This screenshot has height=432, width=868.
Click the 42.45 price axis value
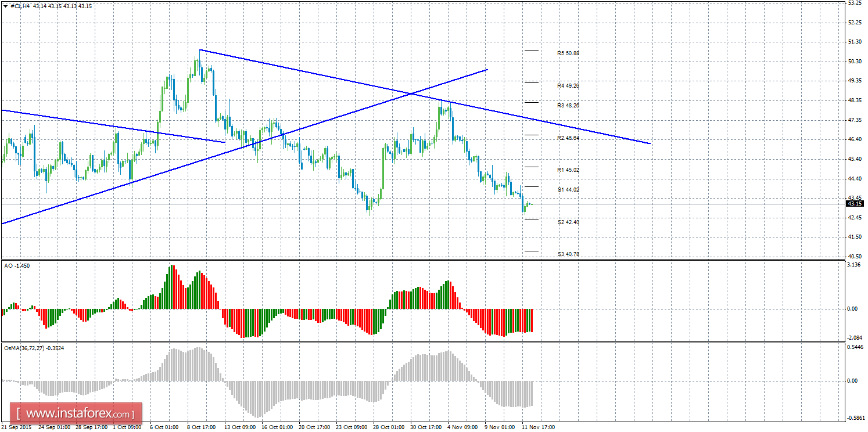[854, 218]
